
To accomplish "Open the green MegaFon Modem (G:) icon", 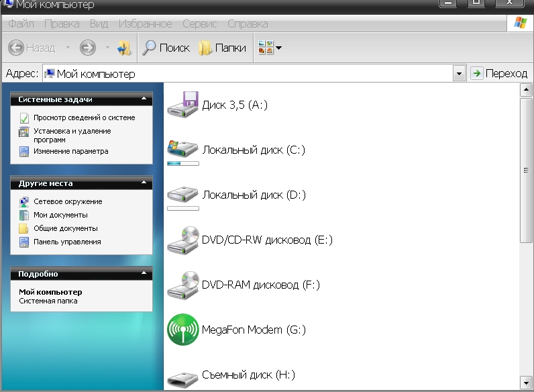I will [183, 330].
